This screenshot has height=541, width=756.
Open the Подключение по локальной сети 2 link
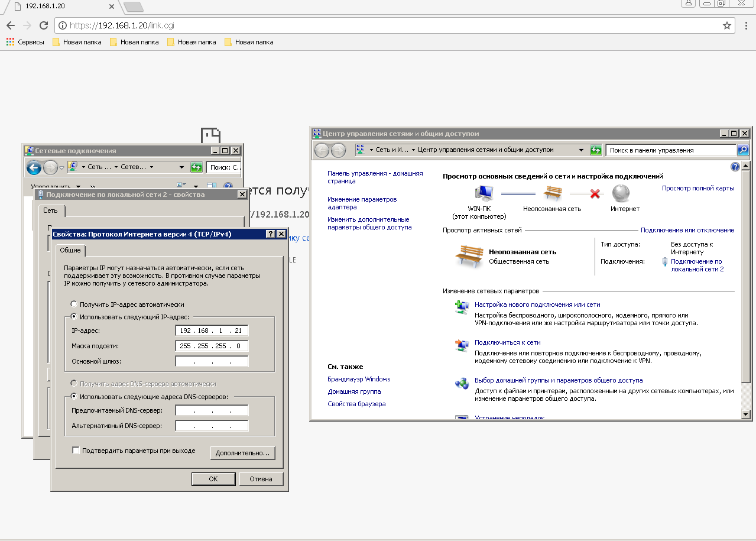pyautogui.click(x=696, y=265)
